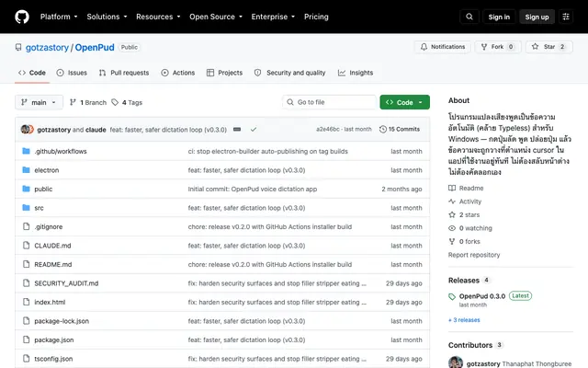Switch to the Pull requests tab
Screen dimensions: 588x368
click(124, 73)
